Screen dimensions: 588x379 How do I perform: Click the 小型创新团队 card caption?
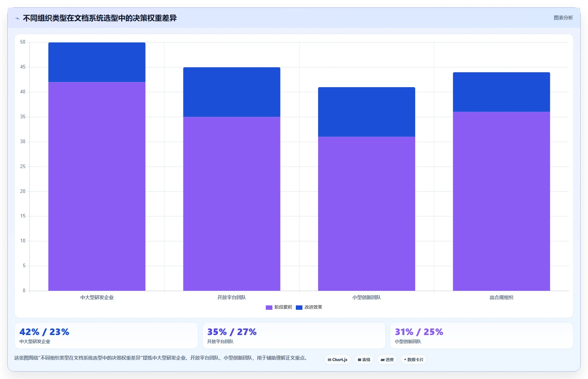(408, 342)
